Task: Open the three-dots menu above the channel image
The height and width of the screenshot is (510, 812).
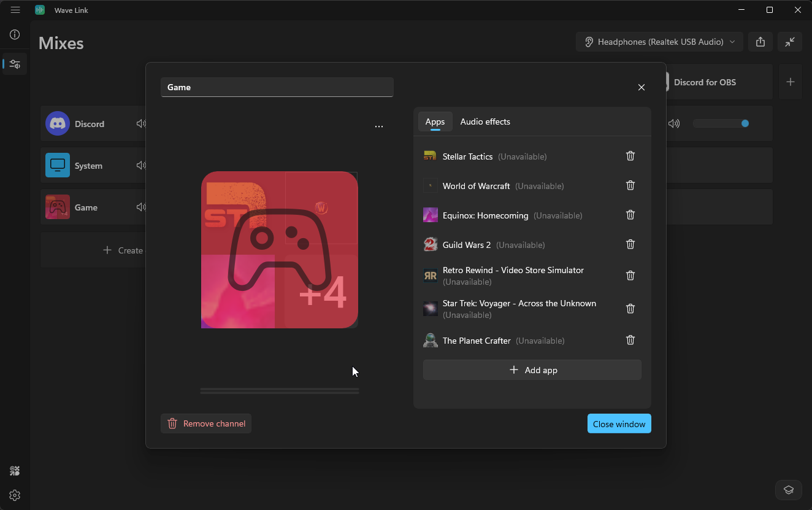Action: (379, 126)
